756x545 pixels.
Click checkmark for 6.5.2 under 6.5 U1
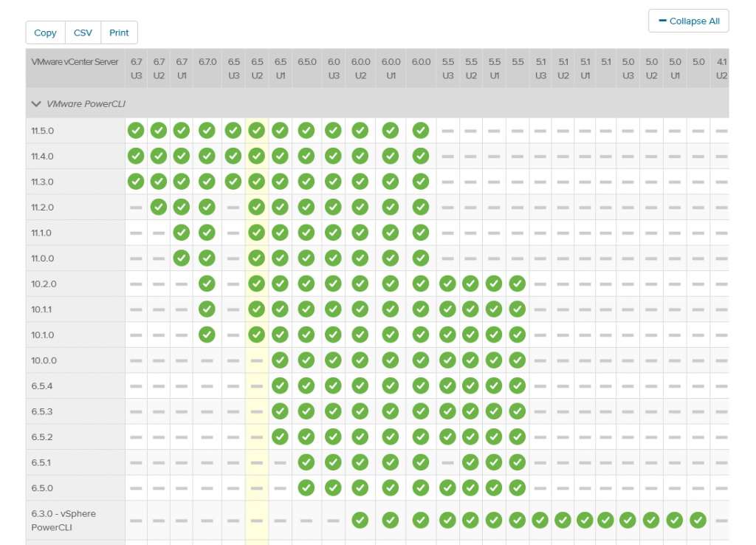(280, 437)
